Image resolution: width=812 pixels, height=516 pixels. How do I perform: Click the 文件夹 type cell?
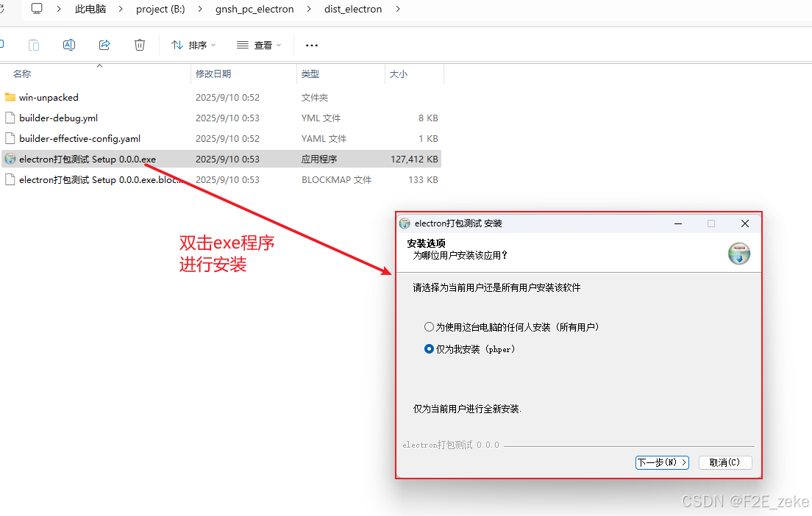(315, 97)
